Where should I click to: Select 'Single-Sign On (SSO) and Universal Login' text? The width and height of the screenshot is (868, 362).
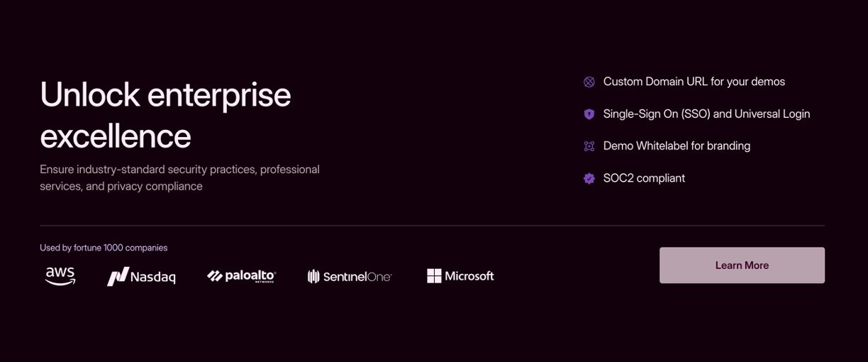pyautogui.click(x=706, y=114)
